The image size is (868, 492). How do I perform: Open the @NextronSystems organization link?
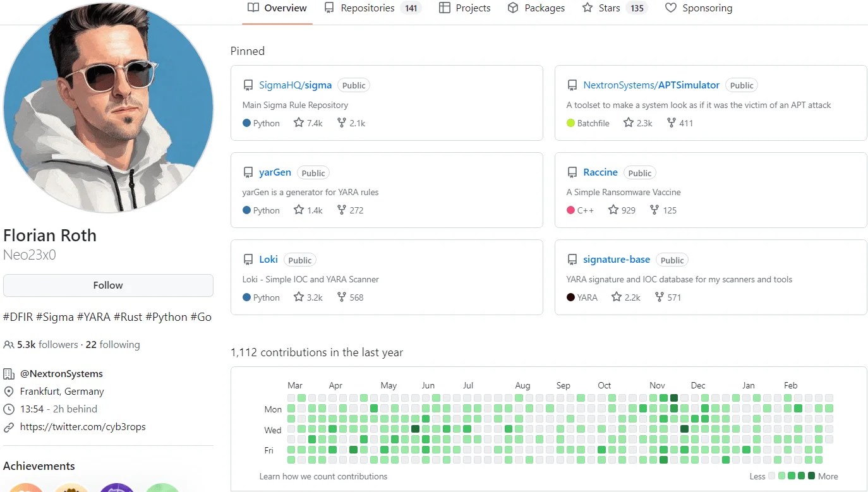[x=61, y=374]
